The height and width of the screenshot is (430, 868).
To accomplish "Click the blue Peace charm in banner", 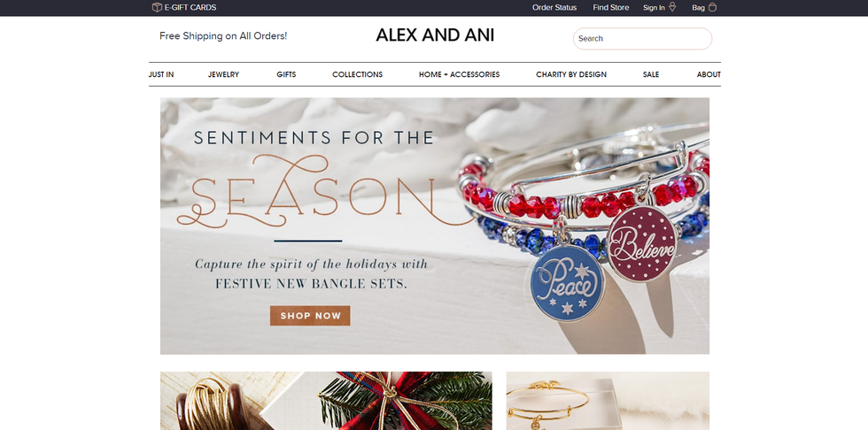I will [567, 282].
